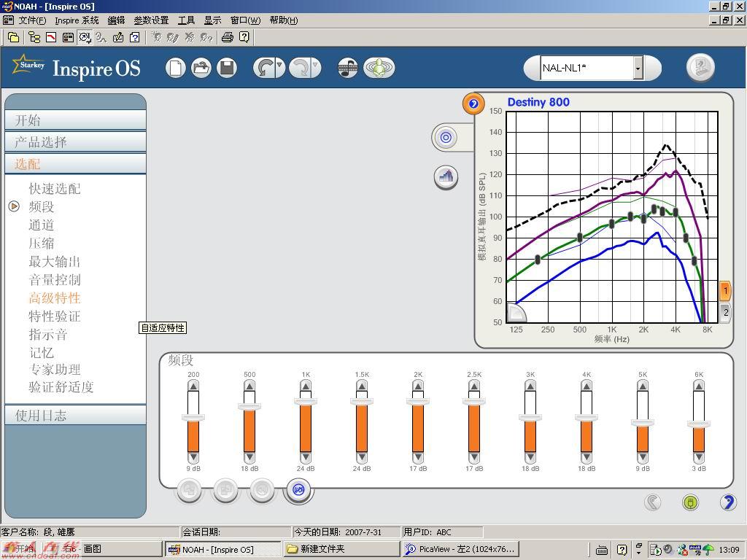Open the NAL-NL1* fitting formula dropdown
Image resolution: width=747 pixels, height=560 pixels.
click(x=638, y=68)
